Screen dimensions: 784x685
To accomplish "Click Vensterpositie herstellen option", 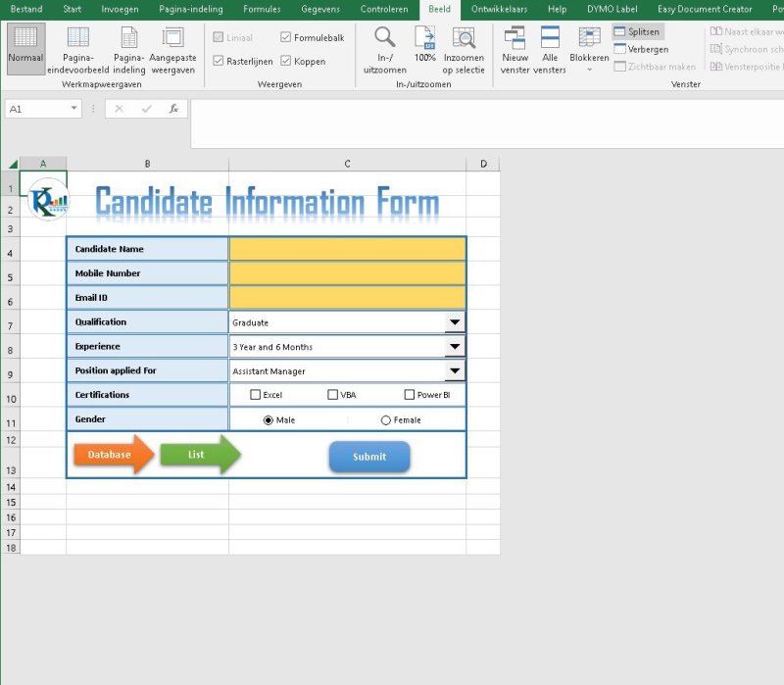I will click(747, 67).
